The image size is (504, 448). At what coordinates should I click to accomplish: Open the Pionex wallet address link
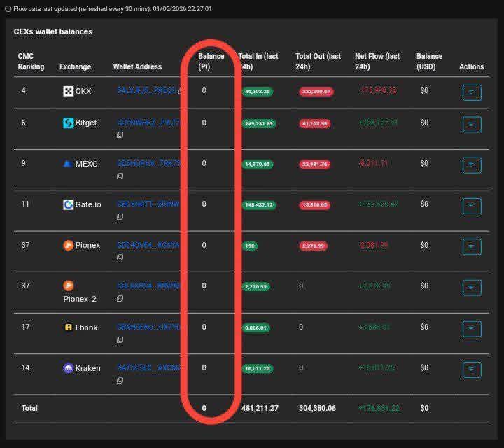coord(148,245)
